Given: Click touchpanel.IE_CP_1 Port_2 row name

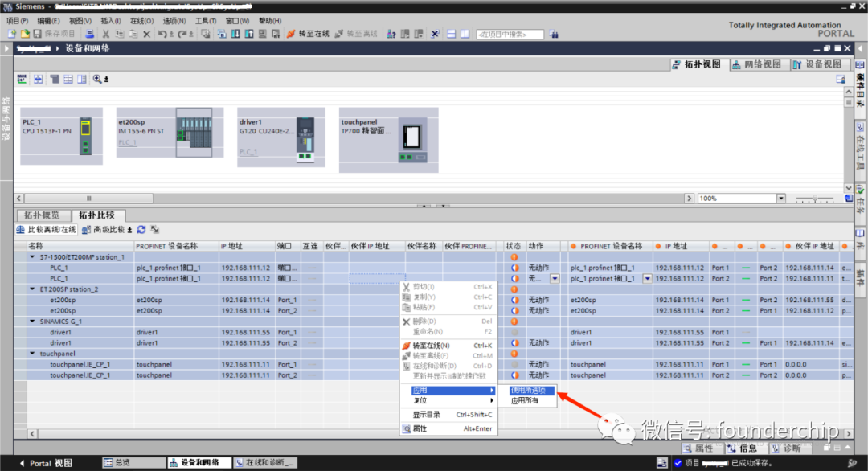Looking at the screenshot, I should [80, 375].
